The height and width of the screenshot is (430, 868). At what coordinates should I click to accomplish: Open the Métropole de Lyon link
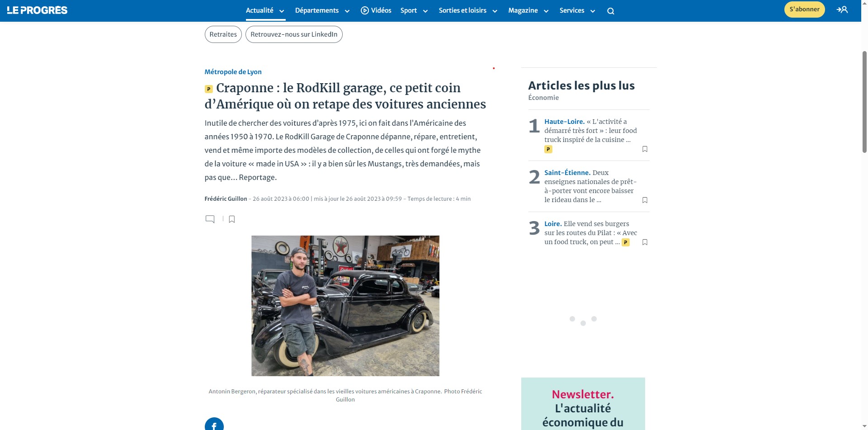[x=233, y=72]
